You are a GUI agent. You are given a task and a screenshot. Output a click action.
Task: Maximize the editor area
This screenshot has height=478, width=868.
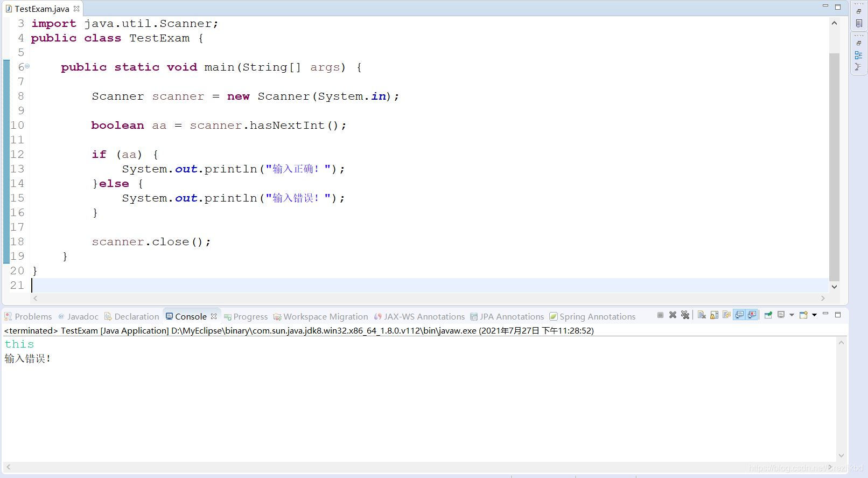838,7
